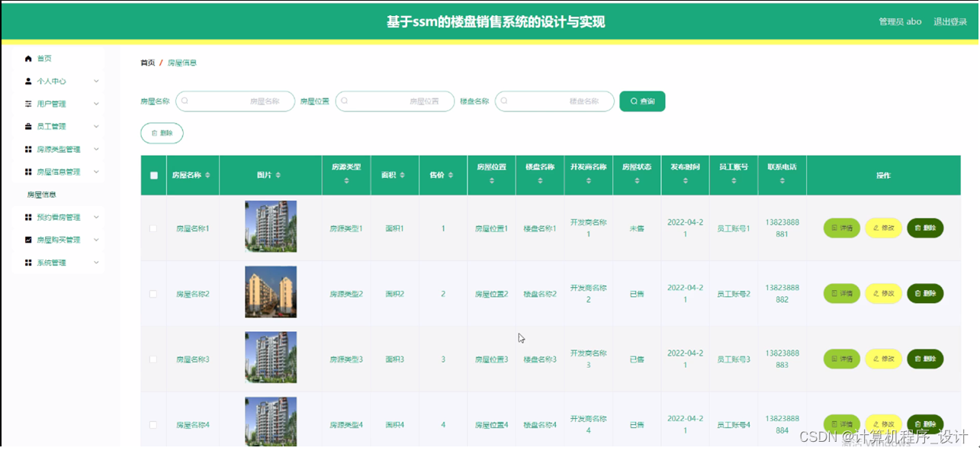Expand 房源类型管理 chevron in sidebar

tap(96, 150)
